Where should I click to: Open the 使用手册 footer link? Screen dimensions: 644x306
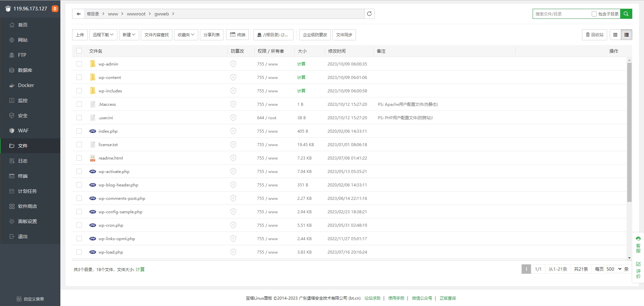coord(396,298)
